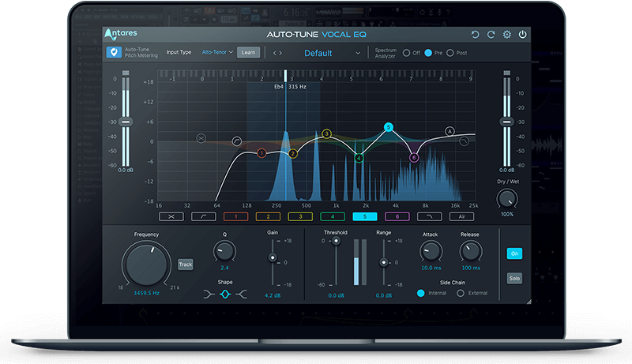
Task: Select the notch filter node on graph
Action: coord(201,138)
